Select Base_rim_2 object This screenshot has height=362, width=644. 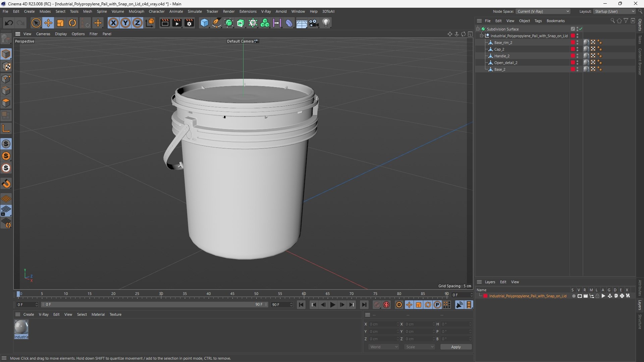[503, 43]
